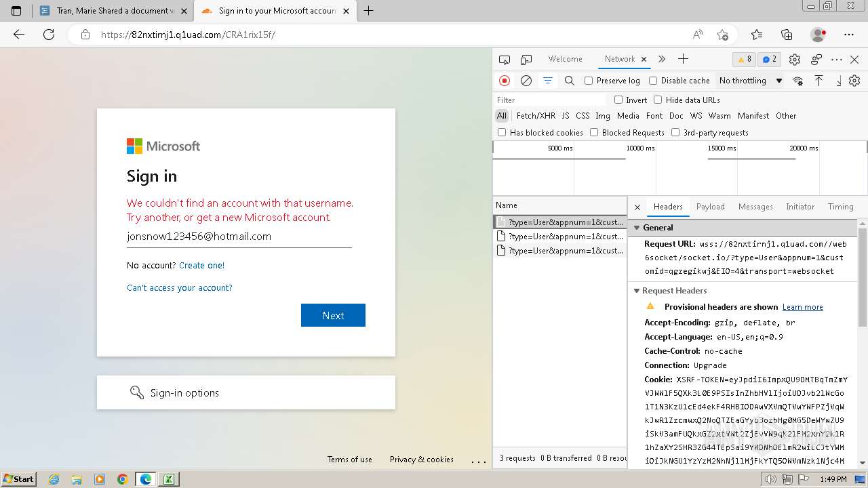The height and width of the screenshot is (488, 868).
Task: Switch to the Initiator tab
Action: tap(800, 207)
